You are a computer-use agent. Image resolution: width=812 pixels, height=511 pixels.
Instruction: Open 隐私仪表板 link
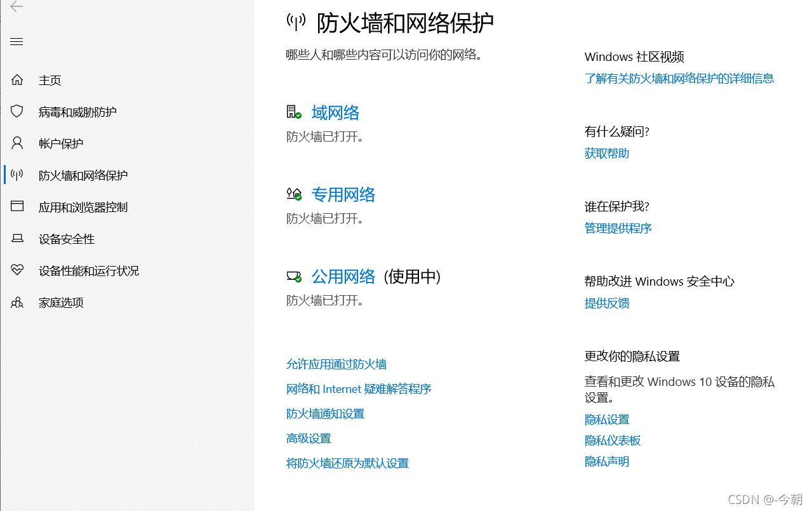pos(613,440)
